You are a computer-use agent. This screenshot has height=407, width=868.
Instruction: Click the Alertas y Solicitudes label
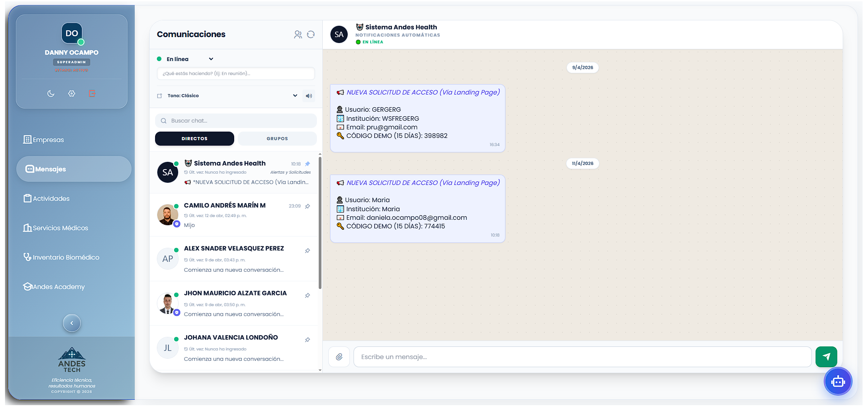point(291,172)
